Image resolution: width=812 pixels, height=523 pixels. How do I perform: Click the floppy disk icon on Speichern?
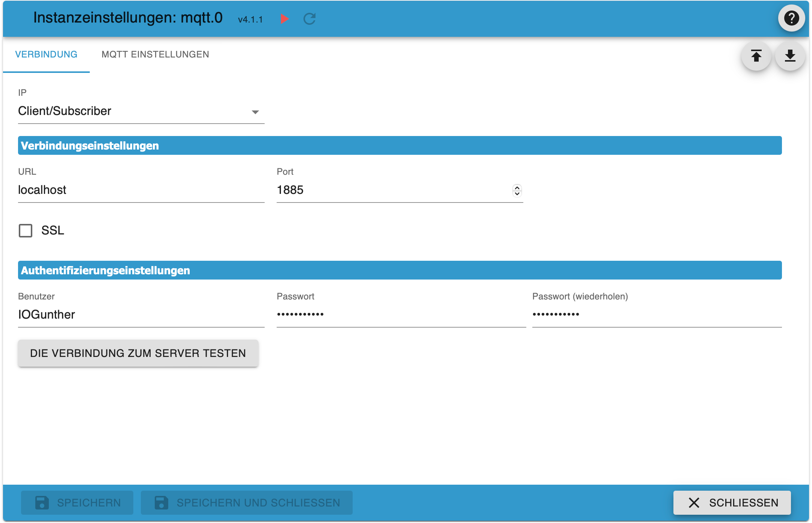[42, 502]
